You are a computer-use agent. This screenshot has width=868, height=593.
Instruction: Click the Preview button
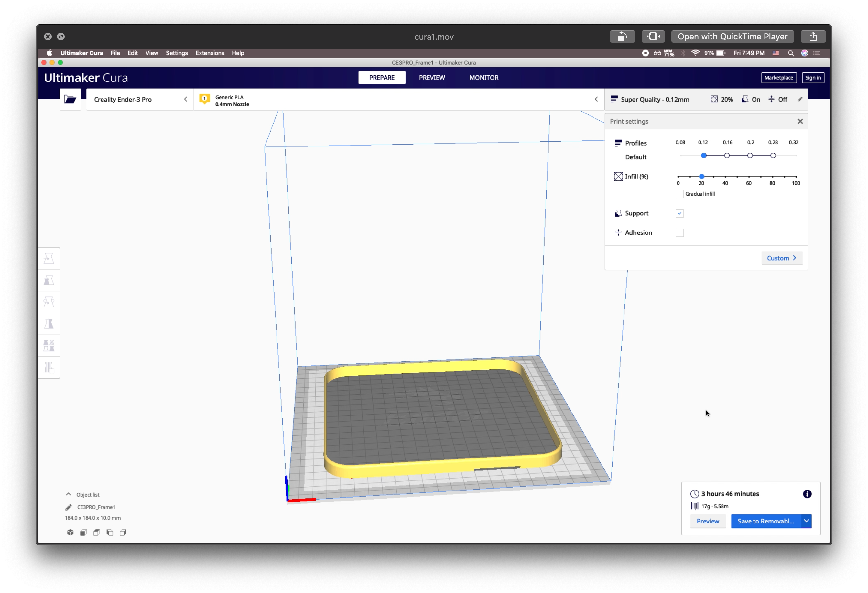click(x=707, y=521)
